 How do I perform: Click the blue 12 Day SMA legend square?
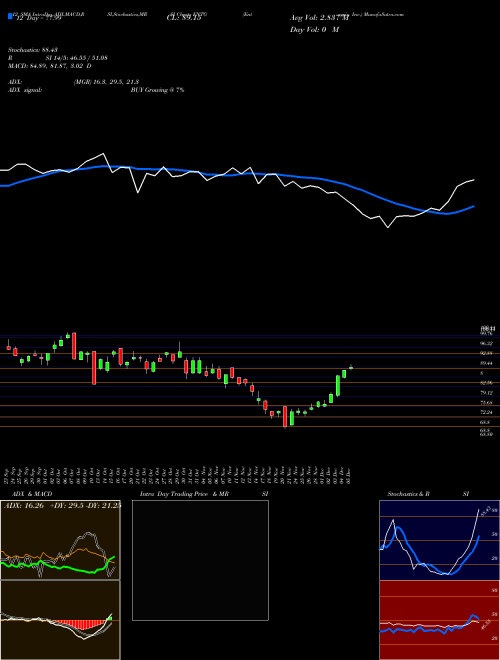click(x=10, y=16)
